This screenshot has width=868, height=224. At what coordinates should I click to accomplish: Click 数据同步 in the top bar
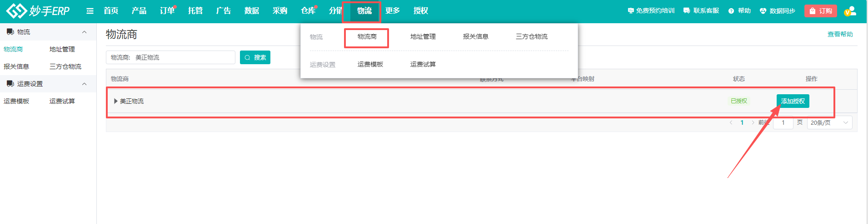click(778, 10)
